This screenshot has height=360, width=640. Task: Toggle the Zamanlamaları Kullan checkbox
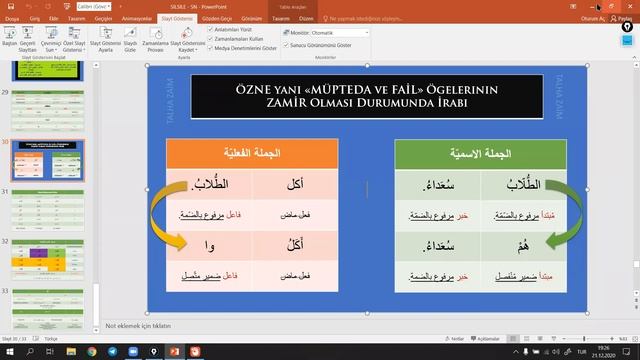tap(210, 39)
